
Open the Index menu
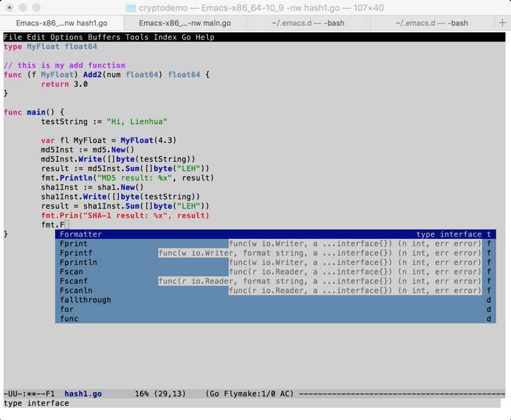click(165, 37)
